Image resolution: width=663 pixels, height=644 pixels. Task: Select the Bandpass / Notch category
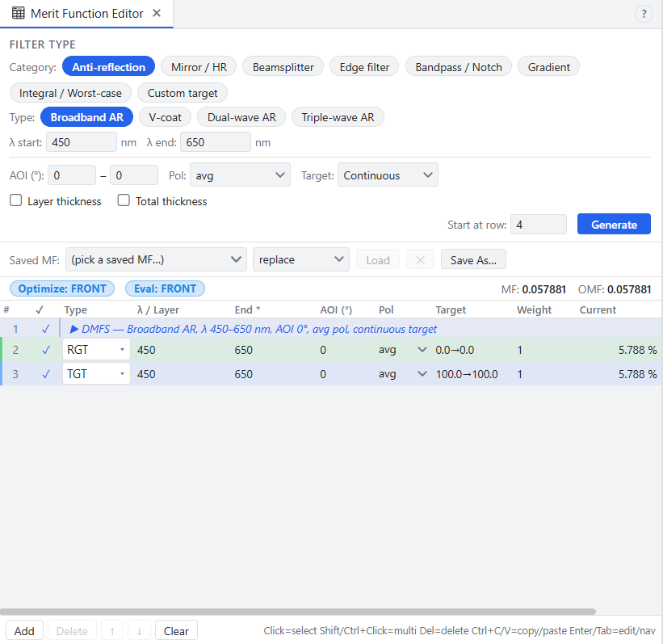(x=459, y=67)
